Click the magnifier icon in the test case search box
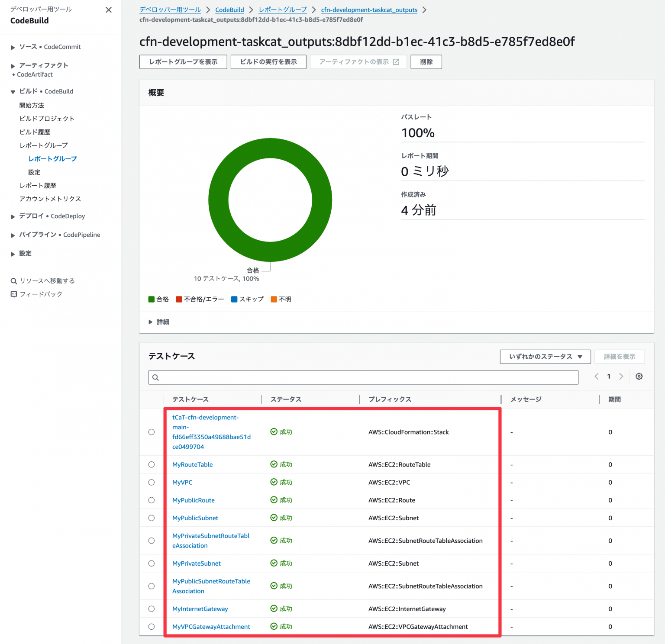Image resolution: width=665 pixels, height=644 pixels. pos(155,377)
